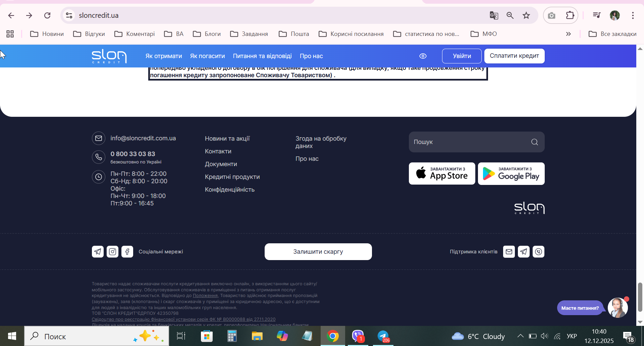Open the Кредитні продукти footer link
644x346 pixels.
point(232,177)
